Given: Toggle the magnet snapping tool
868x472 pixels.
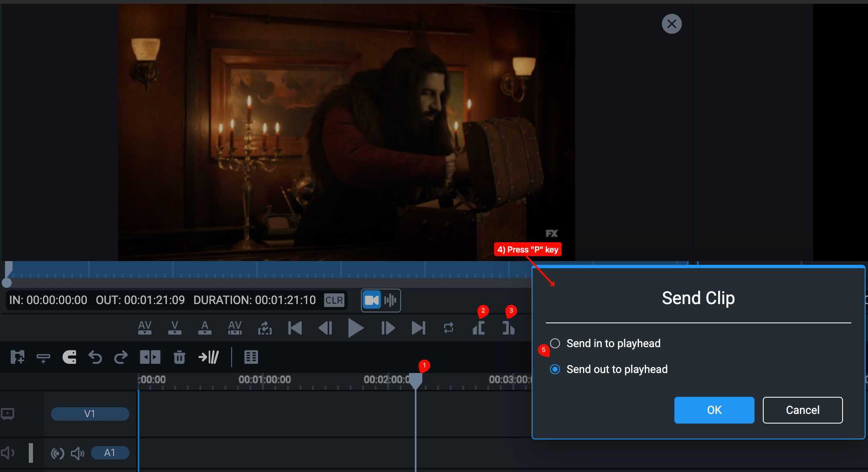Looking at the screenshot, I should point(69,357).
